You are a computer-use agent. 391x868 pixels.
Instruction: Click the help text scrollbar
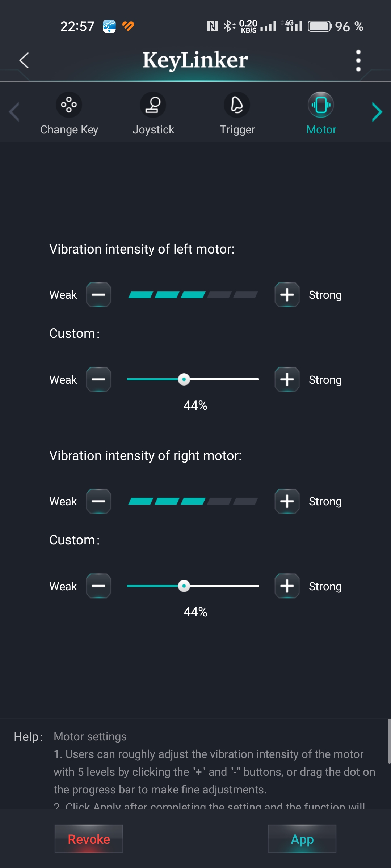389,741
